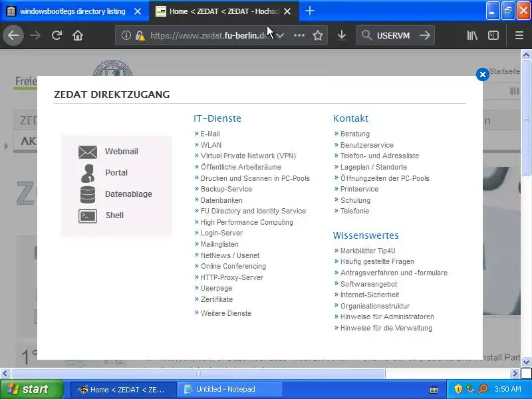Viewport: 532px width, 399px height.
Task: Click the padlock warning security icon
Action: coord(140,35)
